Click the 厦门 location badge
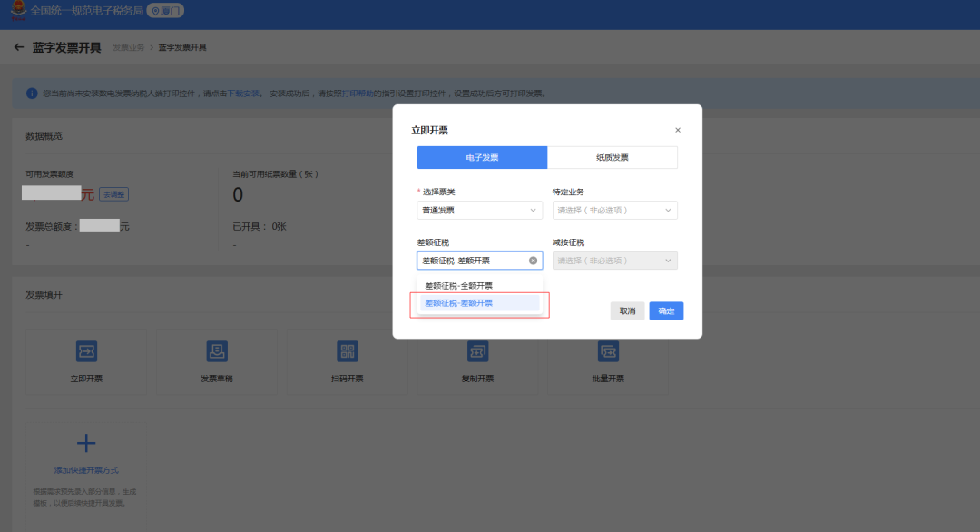The width and height of the screenshot is (980, 532). [x=165, y=11]
